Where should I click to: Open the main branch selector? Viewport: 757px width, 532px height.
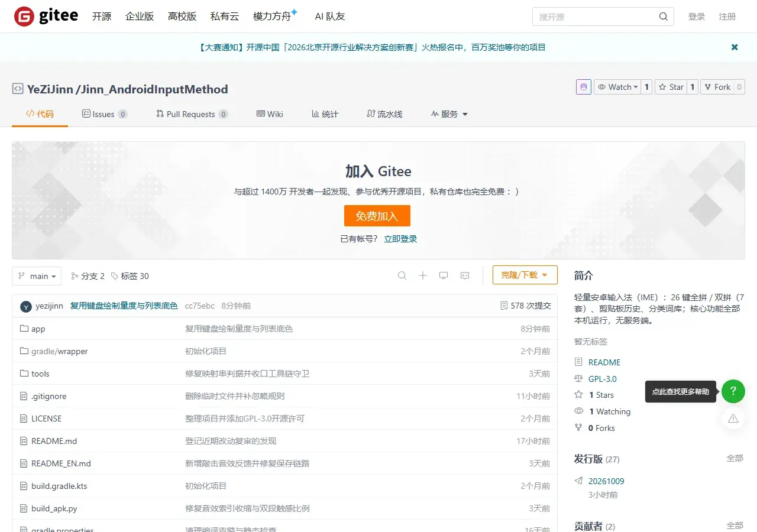[x=37, y=276]
